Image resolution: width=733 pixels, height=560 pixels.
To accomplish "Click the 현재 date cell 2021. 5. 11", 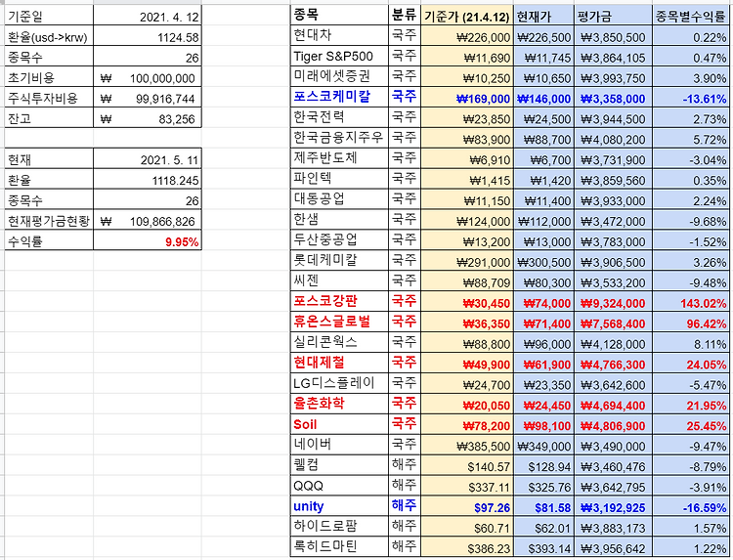I will (x=148, y=159).
